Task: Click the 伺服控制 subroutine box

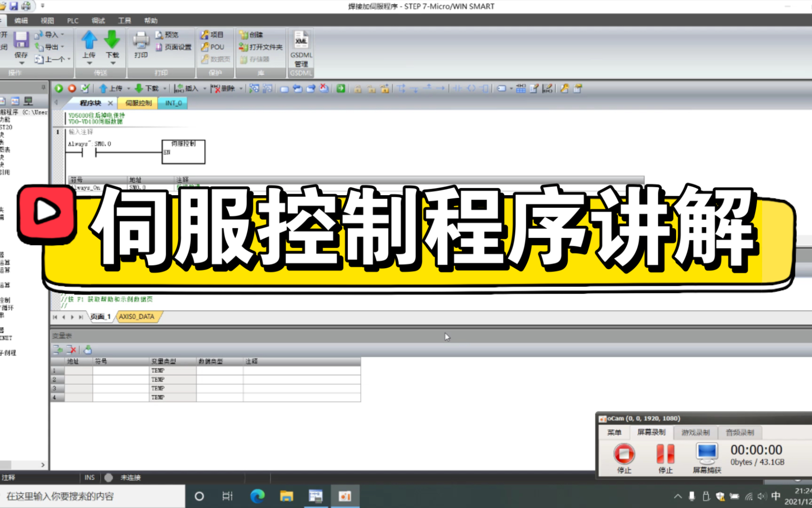Action: (183, 151)
